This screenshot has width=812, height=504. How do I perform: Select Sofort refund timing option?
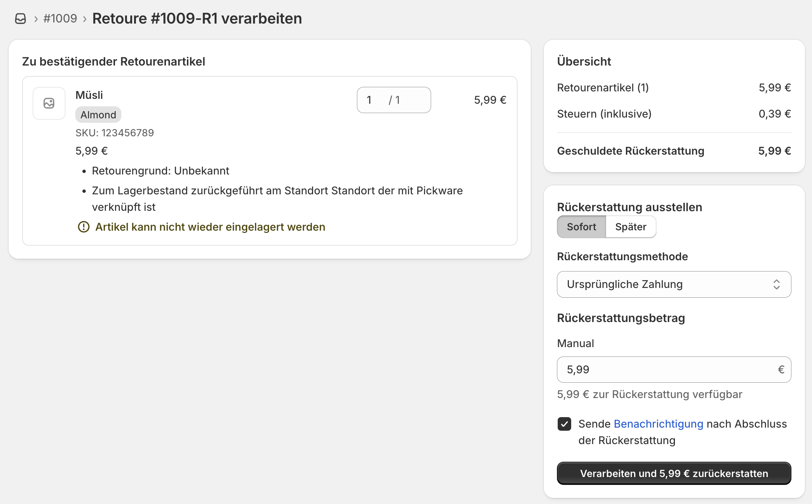pos(581,227)
